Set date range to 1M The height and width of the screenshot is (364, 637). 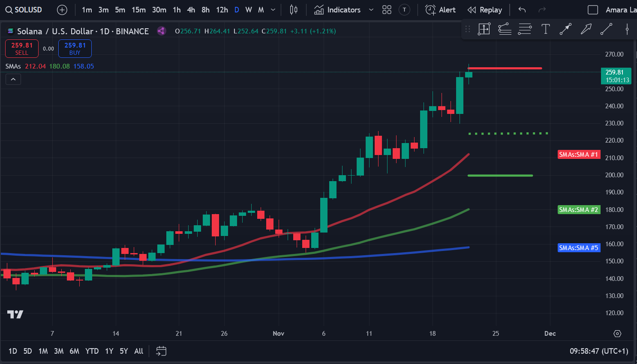[43, 351]
